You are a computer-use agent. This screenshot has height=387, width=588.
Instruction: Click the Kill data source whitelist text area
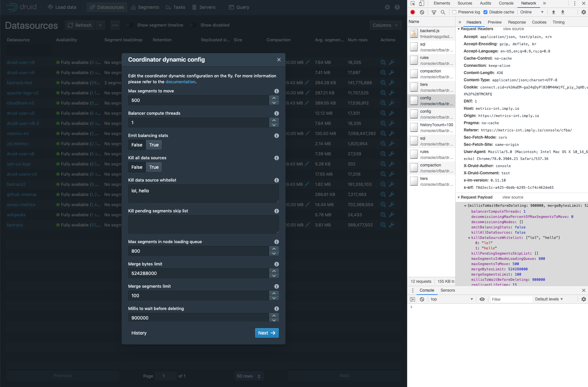point(204,194)
